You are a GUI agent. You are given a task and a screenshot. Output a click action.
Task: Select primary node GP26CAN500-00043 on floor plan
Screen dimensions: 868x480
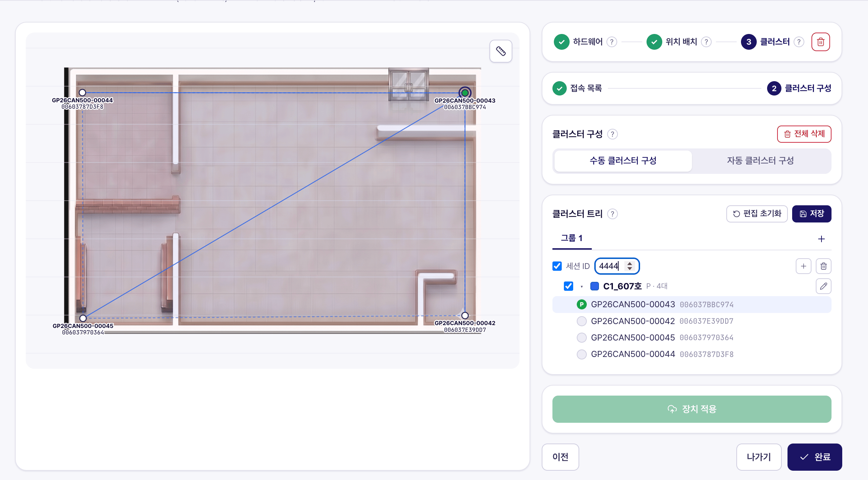coord(465,93)
